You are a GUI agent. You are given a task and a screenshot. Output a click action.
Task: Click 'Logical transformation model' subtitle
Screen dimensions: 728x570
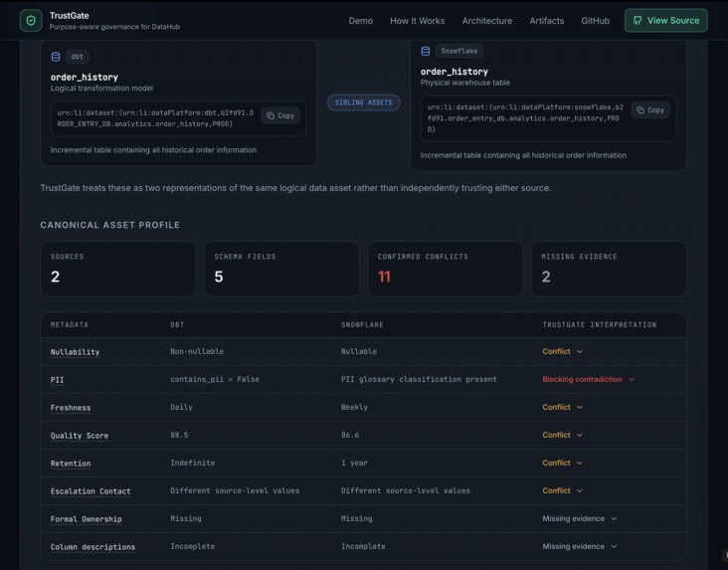pyautogui.click(x=101, y=89)
